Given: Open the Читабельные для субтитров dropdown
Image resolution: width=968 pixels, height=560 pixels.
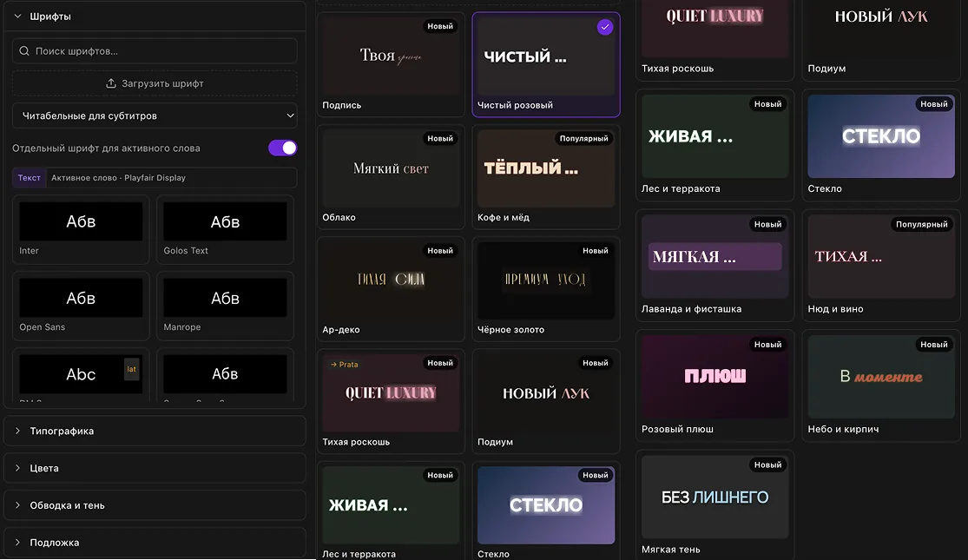Looking at the screenshot, I should coord(155,115).
